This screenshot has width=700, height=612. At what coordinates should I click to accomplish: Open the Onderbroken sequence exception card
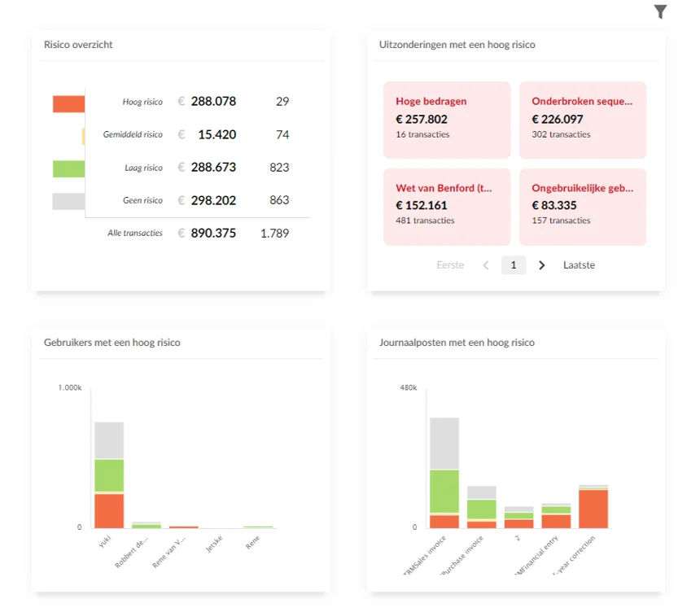(583, 120)
